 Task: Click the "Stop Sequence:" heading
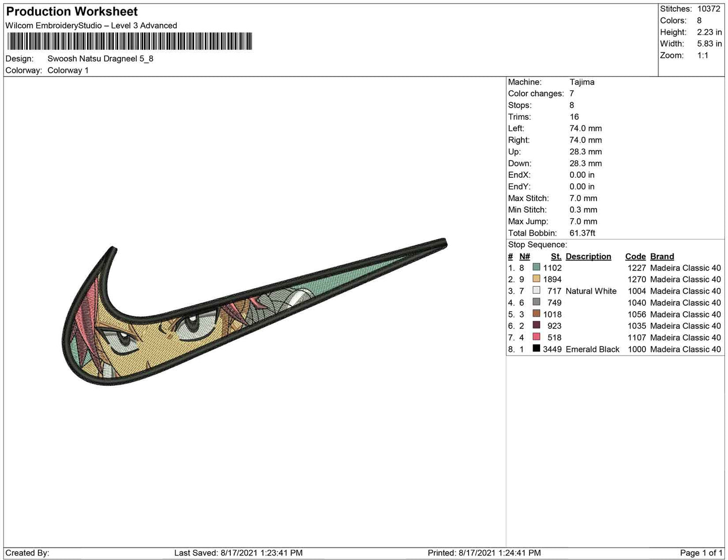[538, 245]
